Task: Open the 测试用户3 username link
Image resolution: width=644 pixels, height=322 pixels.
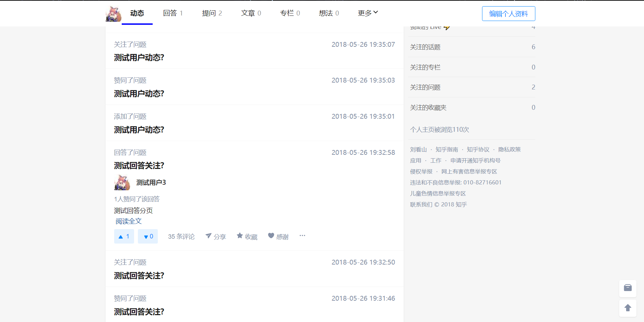Action: [x=151, y=182]
